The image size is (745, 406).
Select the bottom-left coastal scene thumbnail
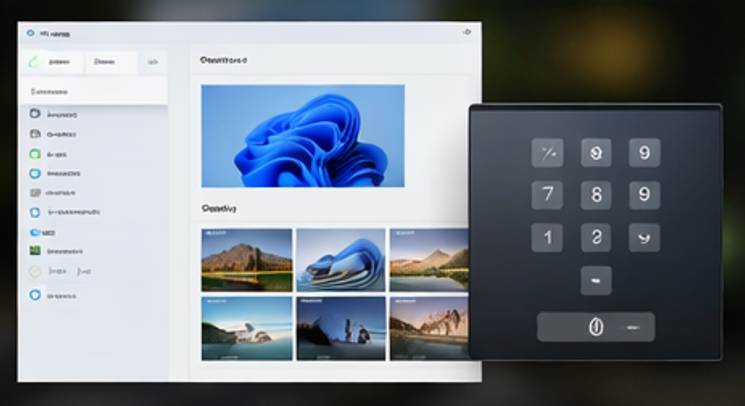point(246,328)
